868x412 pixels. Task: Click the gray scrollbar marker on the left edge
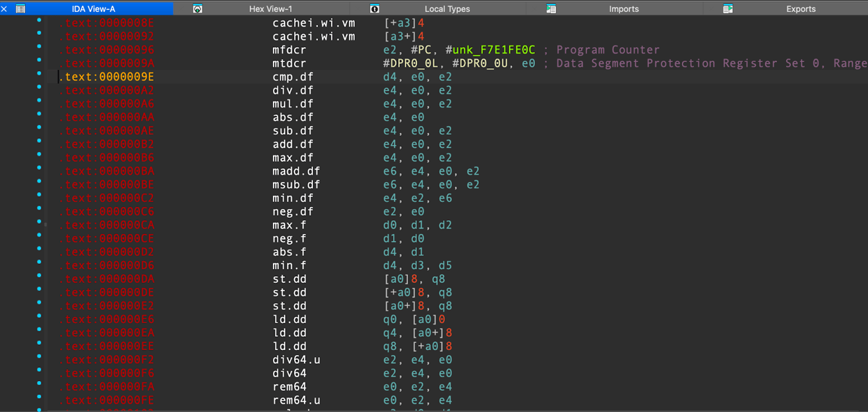point(45,223)
